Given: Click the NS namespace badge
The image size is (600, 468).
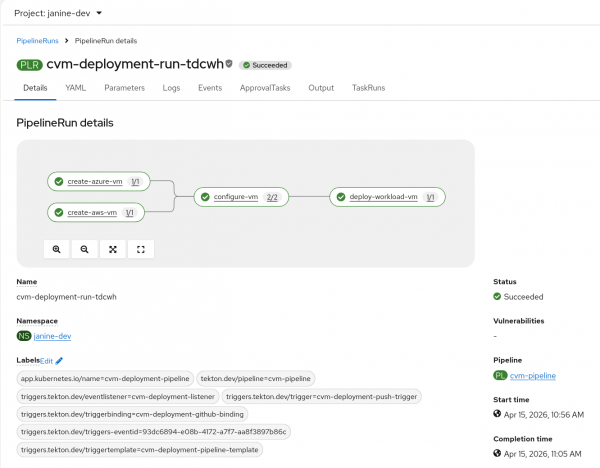Looking at the screenshot, I should point(24,336).
